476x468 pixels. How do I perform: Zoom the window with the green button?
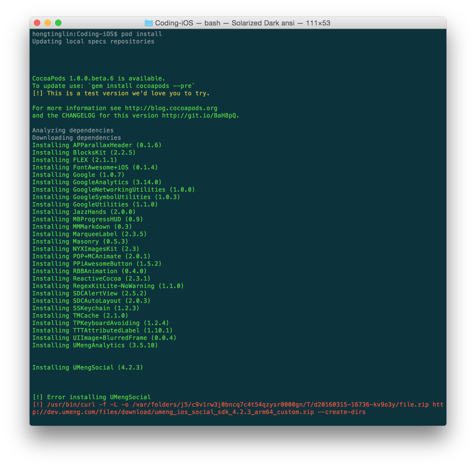(x=58, y=23)
